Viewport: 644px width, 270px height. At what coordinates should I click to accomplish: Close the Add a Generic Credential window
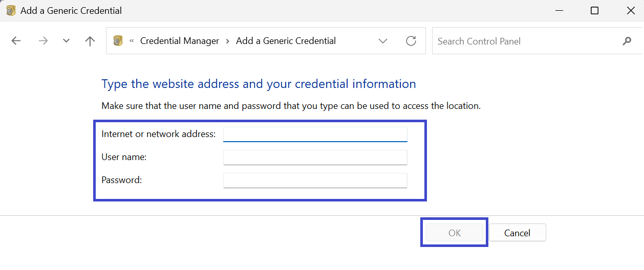[x=631, y=11]
